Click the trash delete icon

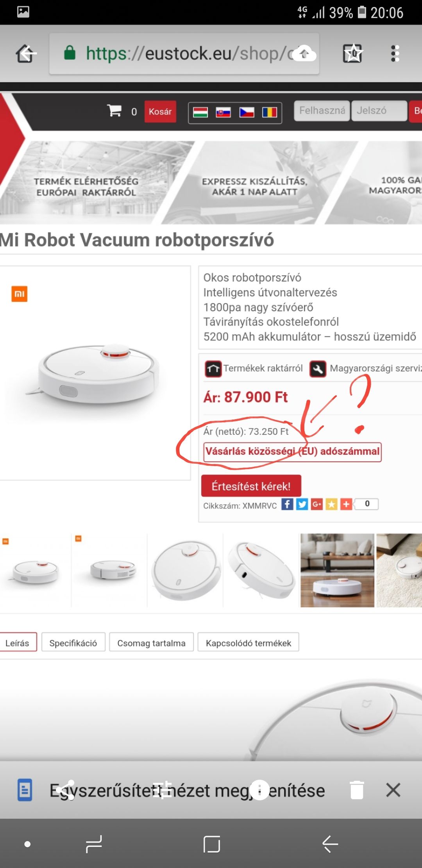tap(357, 790)
